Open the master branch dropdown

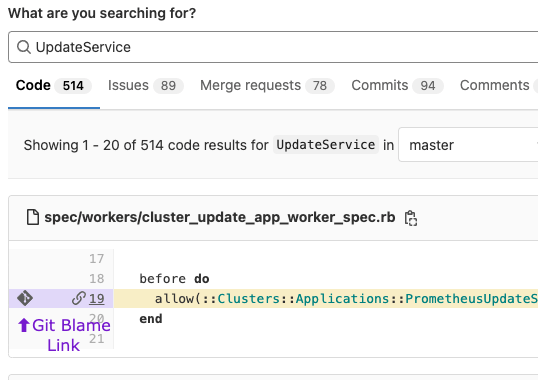468,145
